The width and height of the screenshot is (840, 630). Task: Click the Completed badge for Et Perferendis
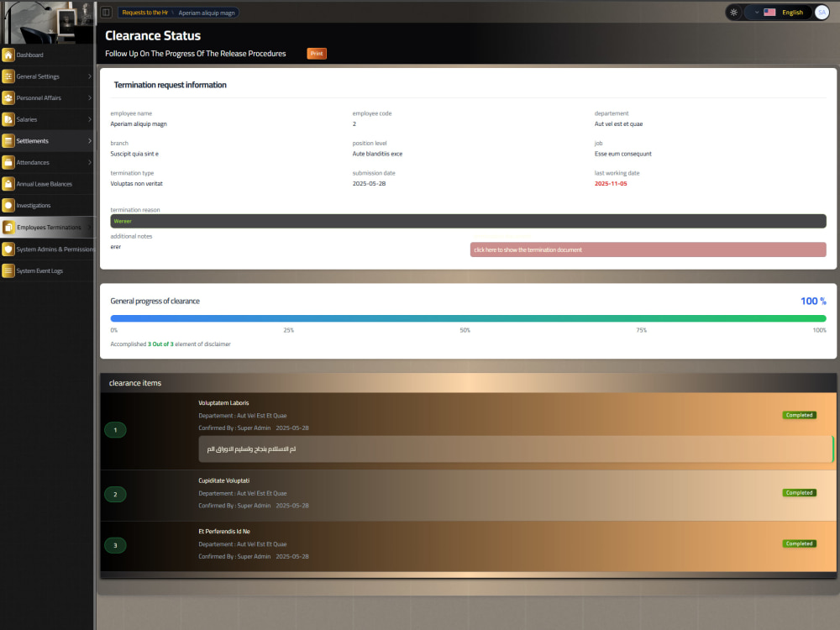[x=799, y=543]
